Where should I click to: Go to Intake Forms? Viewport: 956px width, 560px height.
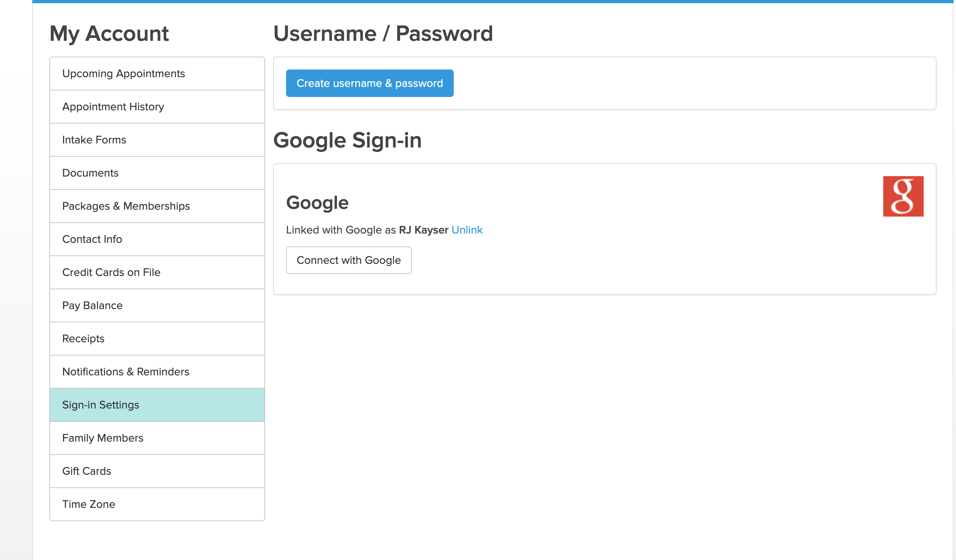[x=157, y=140]
